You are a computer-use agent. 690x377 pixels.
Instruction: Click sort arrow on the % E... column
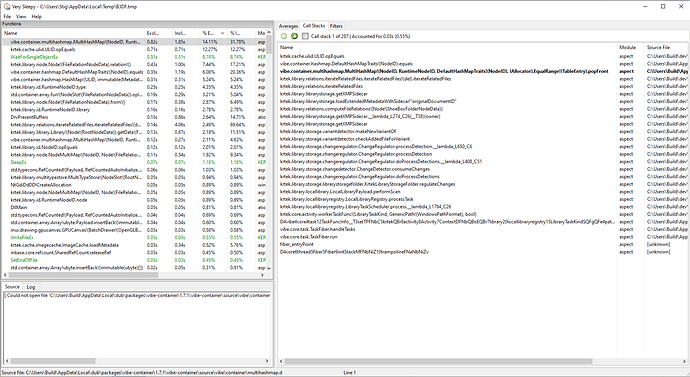(222, 33)
